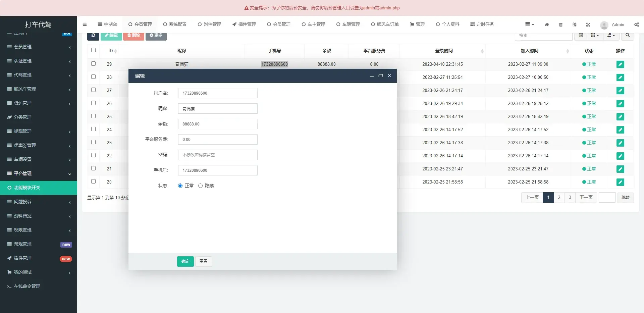The image size is (644, 313).
Task: Open the top bar list menu dropdown
Action: click(x=530, y=24)
